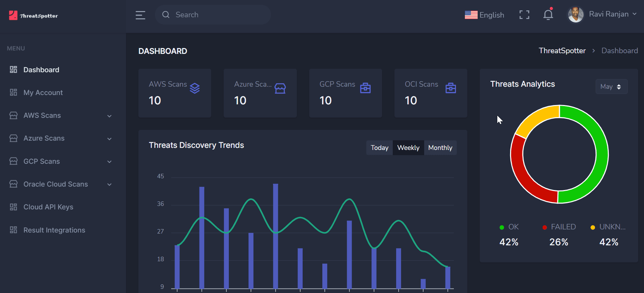The height and width of the screenshot is (293, 644).
Task: Select Oracle Cloud Scans menu item
Action: (56, 184)
